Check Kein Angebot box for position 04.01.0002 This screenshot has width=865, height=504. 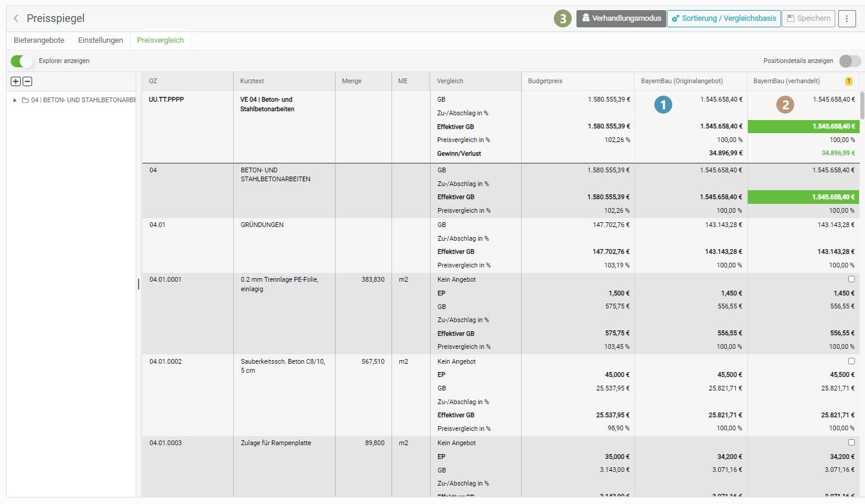[851, 361]
